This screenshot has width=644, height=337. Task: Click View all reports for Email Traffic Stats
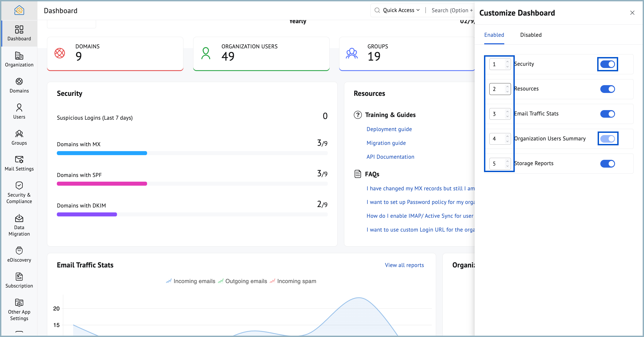(404, 265)
